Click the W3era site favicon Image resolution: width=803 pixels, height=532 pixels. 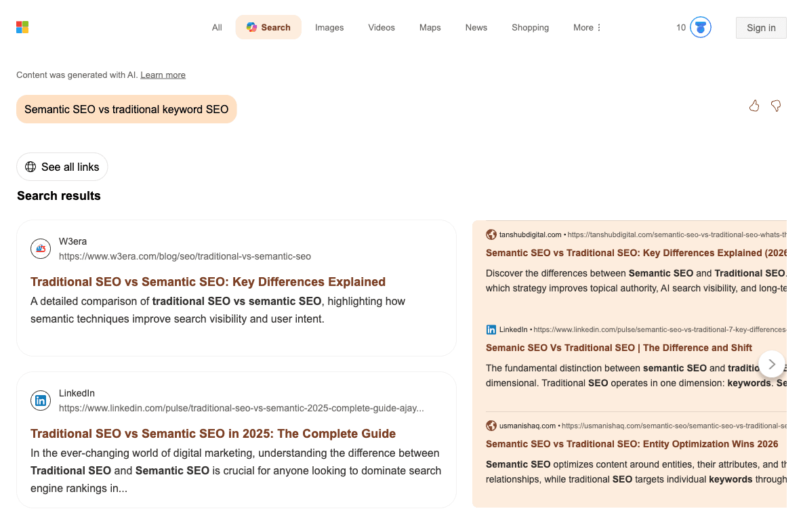[x=41, y=249]
